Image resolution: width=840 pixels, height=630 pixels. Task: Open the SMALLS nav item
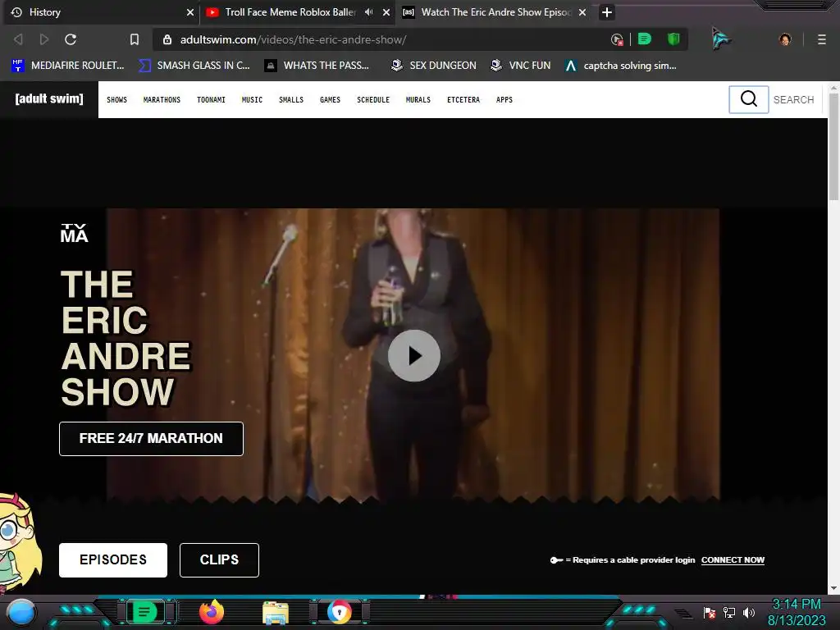coord(291,99)
